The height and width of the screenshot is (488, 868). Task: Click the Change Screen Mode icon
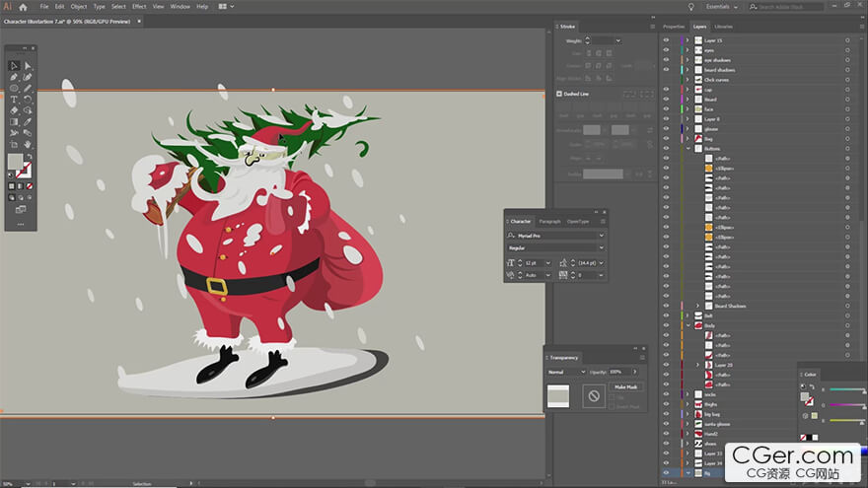click(x=21, y=209)
